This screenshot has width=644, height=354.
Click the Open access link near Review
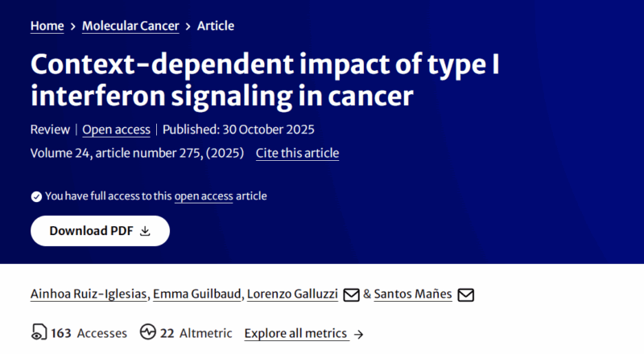pyautogui.click(x=116, y=130)
